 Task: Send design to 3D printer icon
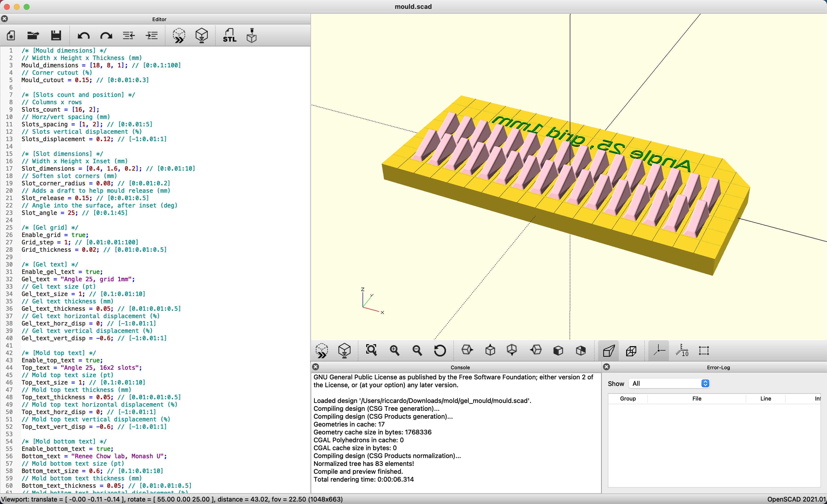pyautogui.click(x=251, y=35)
